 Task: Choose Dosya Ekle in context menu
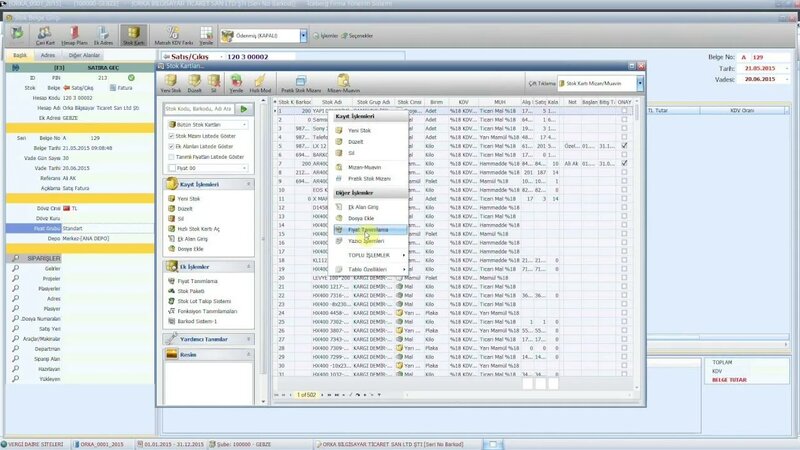[x=370, y=218]
